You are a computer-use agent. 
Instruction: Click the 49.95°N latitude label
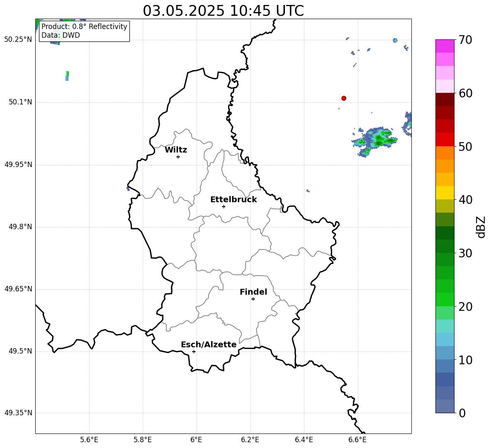18,164
